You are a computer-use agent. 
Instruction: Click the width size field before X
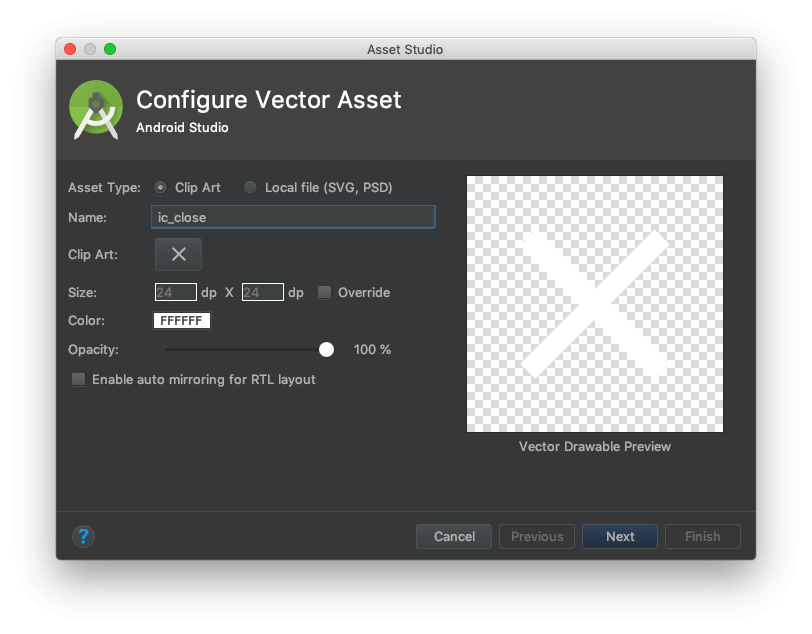[176, 292]
